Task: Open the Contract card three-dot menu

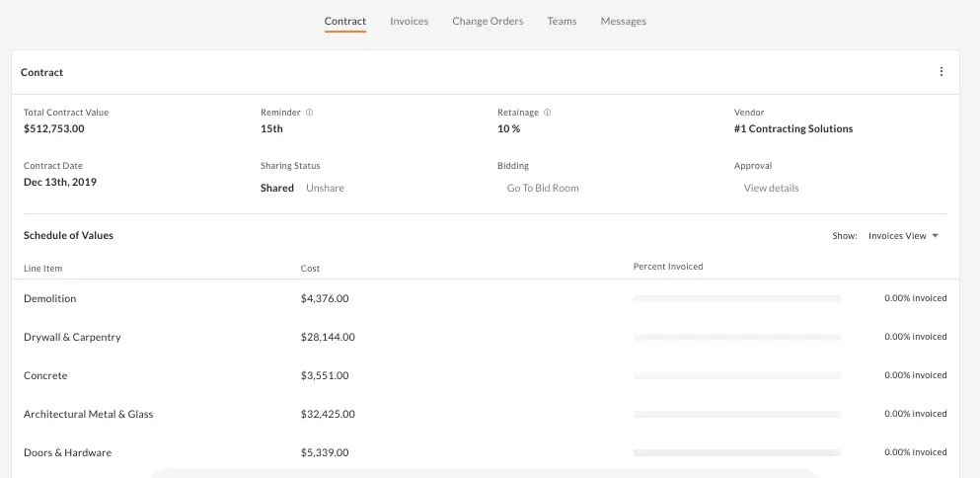Action: point(942,71)
